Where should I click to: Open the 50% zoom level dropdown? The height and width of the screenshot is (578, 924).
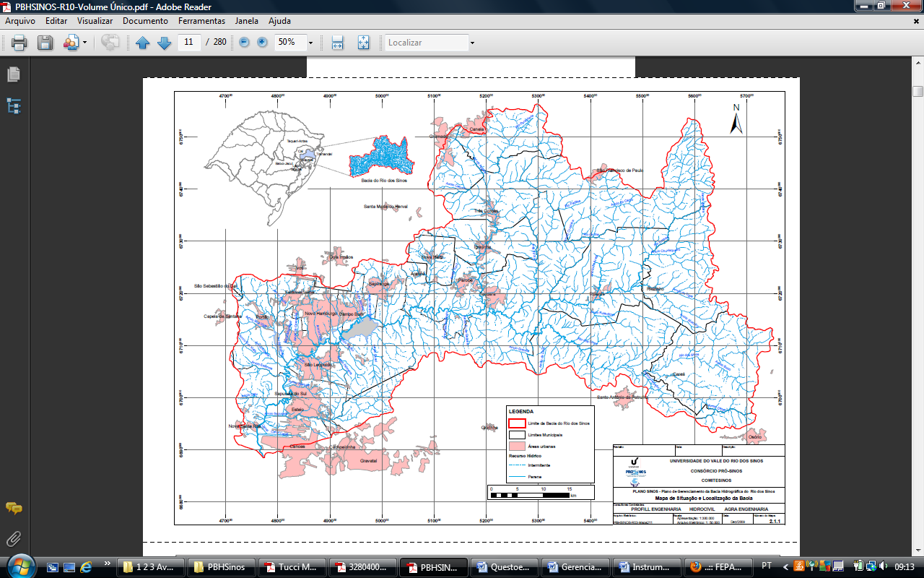click(310, 43)
